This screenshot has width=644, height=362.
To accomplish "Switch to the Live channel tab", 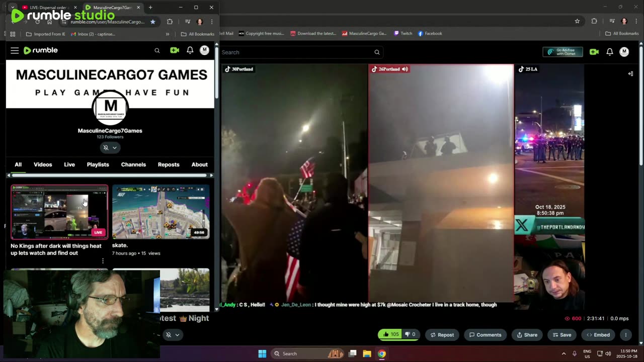I will (69, 164).
